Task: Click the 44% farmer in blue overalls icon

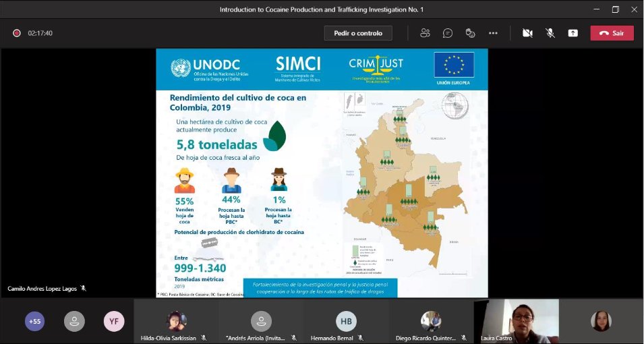Action: [232, 180]
